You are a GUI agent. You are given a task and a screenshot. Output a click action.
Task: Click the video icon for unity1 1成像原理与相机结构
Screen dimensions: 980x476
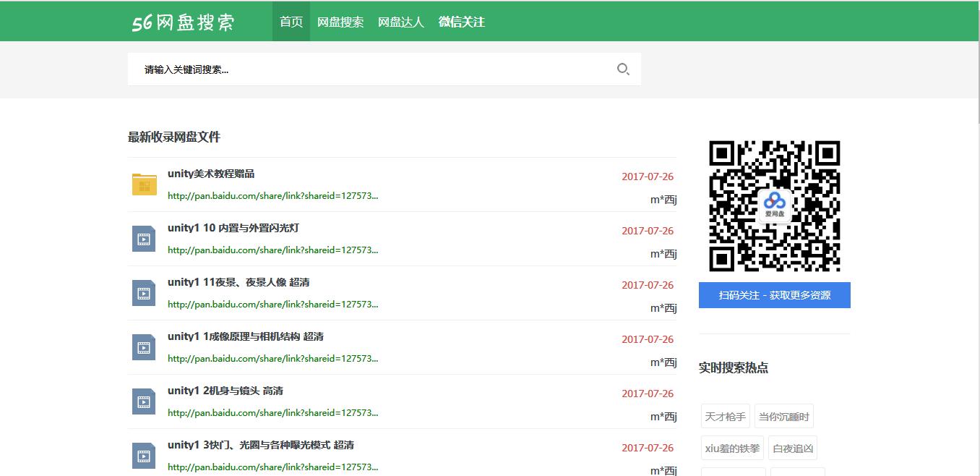[143, 347]
